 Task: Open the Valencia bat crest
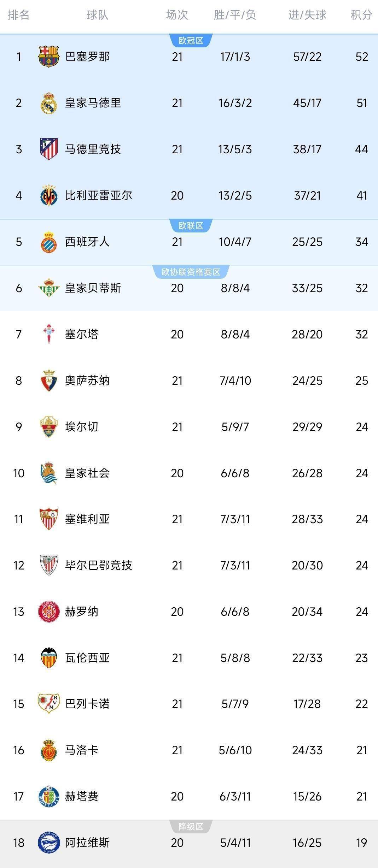48,658
